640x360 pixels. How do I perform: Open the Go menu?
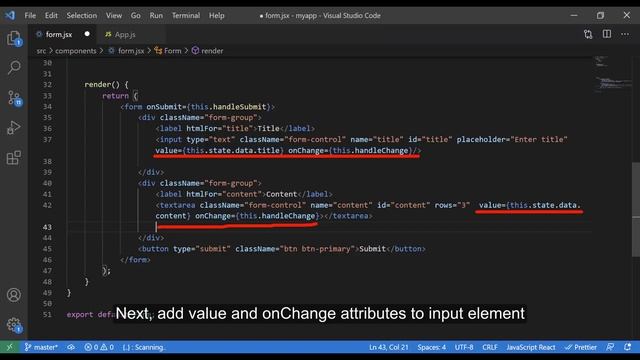click(136, 16)
